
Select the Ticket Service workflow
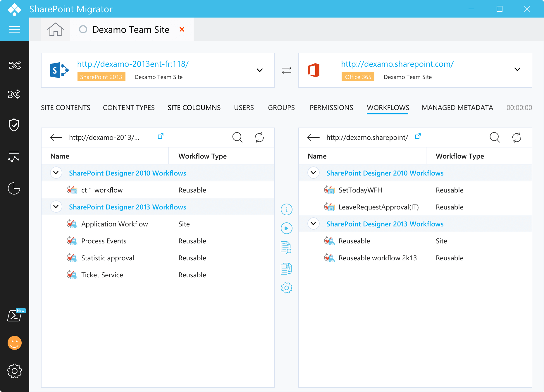pos(158,275)
